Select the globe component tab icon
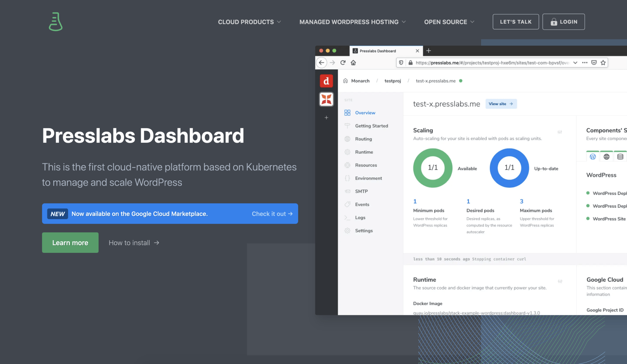Viewport: 627px width, 364px height. pos(606,157)
